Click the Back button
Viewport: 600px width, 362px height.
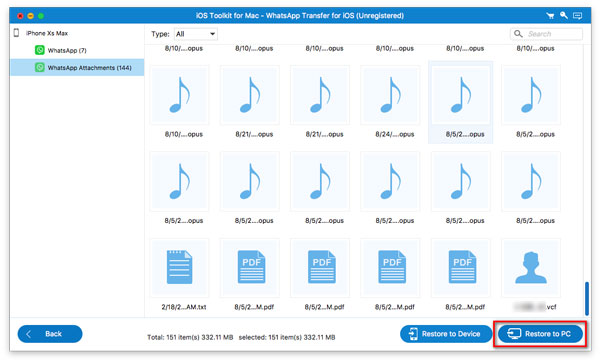pos(50,334)
